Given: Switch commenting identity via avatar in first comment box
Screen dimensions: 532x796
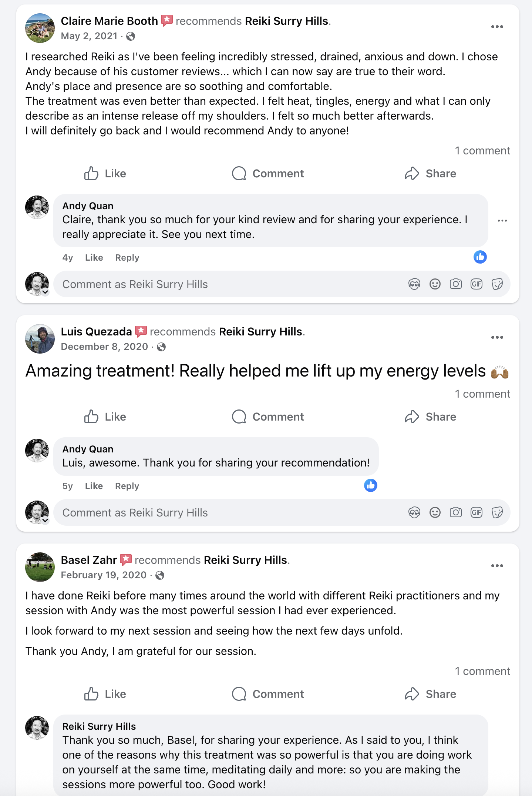Looking at the screenshot, I should click(x=37, y=284).
